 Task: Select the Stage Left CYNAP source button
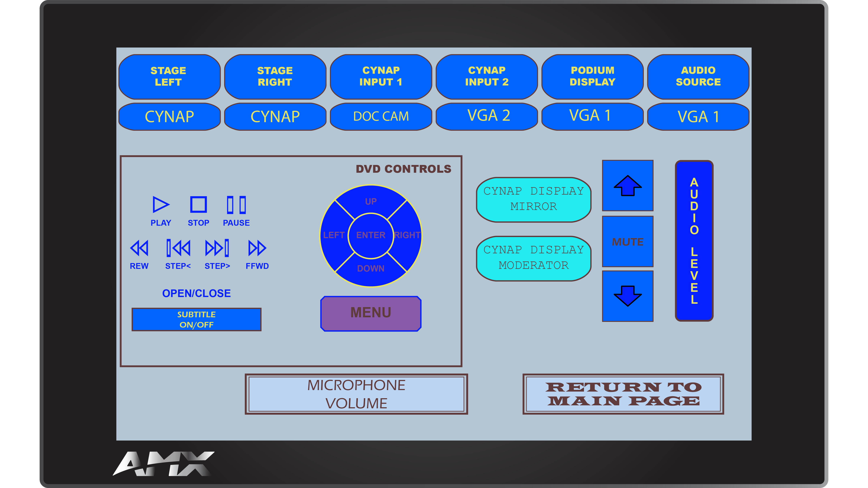169,117
